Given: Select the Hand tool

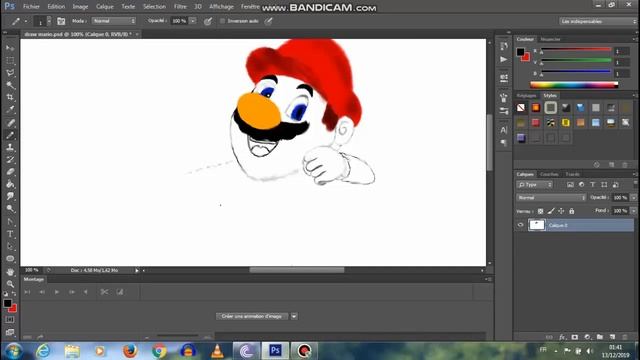Looking at the screenshot, I should [10, 272].
